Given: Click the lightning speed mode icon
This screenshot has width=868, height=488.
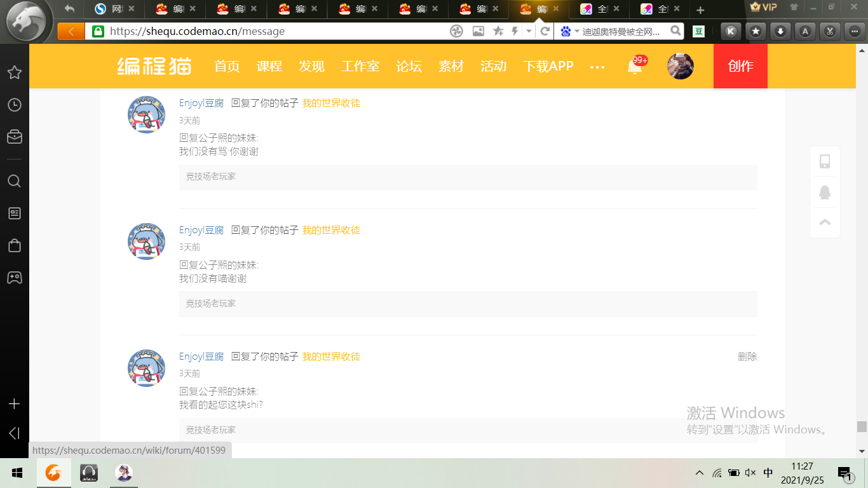Looking at the screenshot, I should [x=515, y=31].
